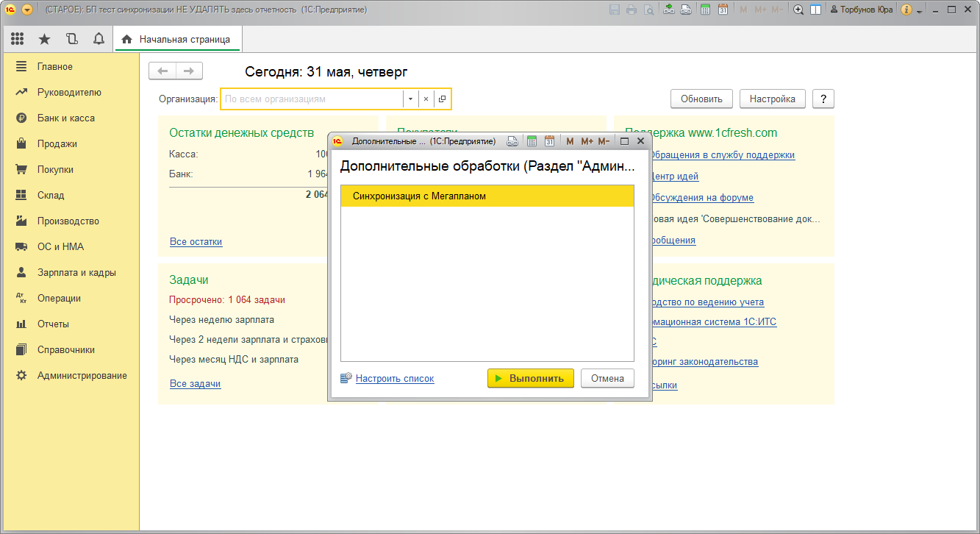Open the Зарплата и кадры section
Viewport: 980px width, 534px height.
point(76,272)
